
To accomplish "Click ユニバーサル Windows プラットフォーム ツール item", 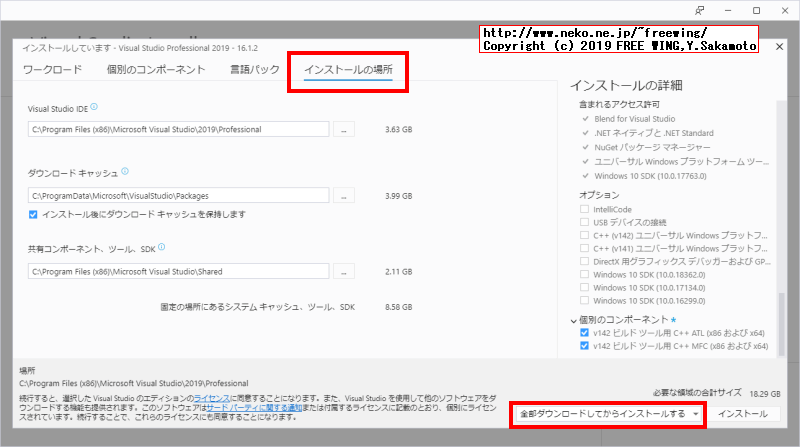I will click(682, 162).
